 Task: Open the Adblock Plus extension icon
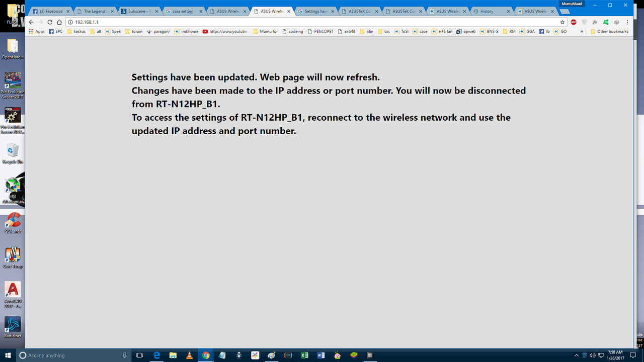click(574, 22)
